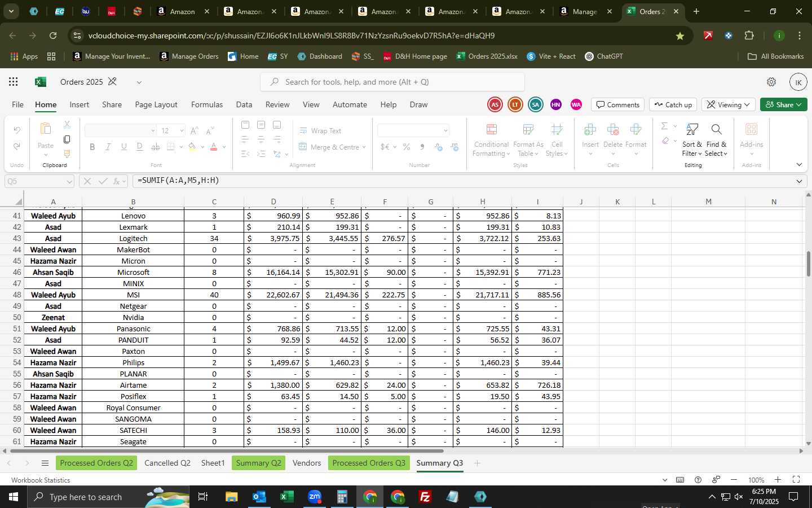Screen dimensions: 812x508
Task: Click the Comma Style icon
Action: pyautogui.click(x=422, y=147)
